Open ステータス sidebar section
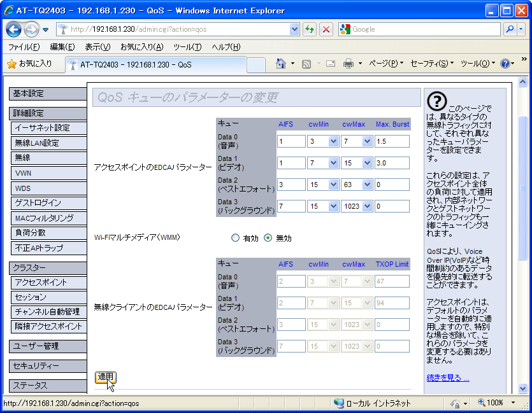Viewport: 532px width, 413px height. [48, 386]
